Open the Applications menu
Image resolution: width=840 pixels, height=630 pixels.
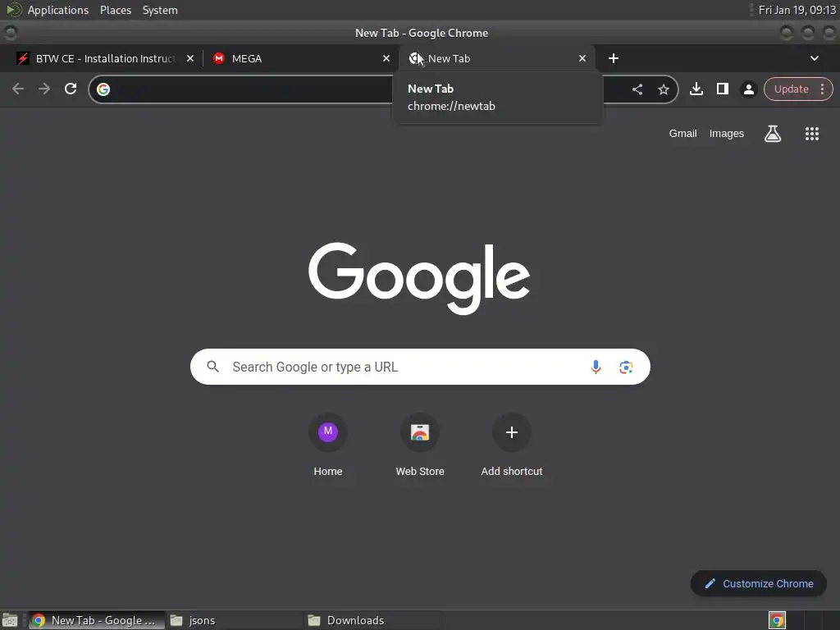(58, 10)
